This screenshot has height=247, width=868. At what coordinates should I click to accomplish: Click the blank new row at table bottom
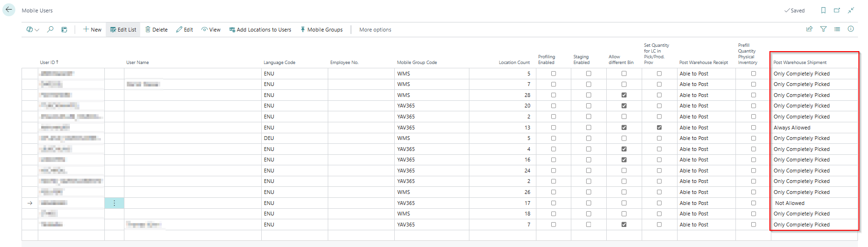(x=439, y=235)
